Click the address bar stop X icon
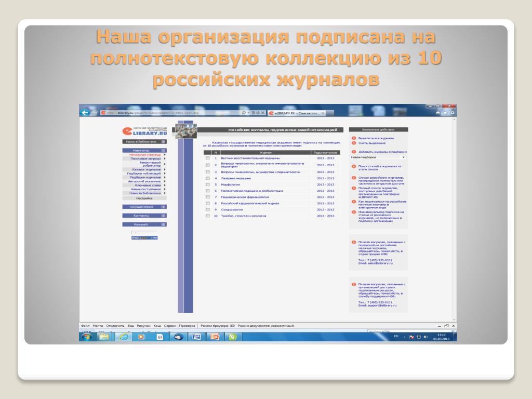The width and height of the screenshot is (532, 399). [x=262, y=113]
